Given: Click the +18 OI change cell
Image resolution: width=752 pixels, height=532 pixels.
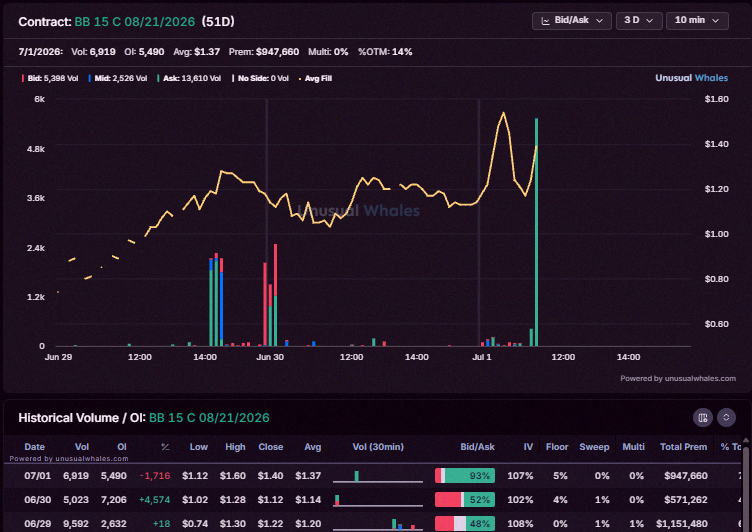Looking at the screenshot, I should (x=162, y=523).
